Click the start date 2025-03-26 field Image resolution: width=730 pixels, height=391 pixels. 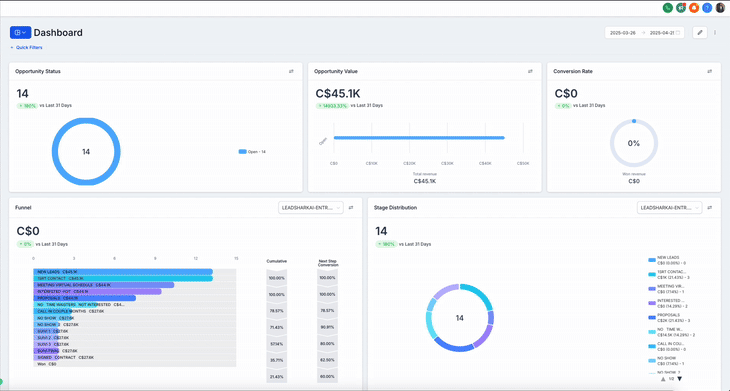coord(623,33)
